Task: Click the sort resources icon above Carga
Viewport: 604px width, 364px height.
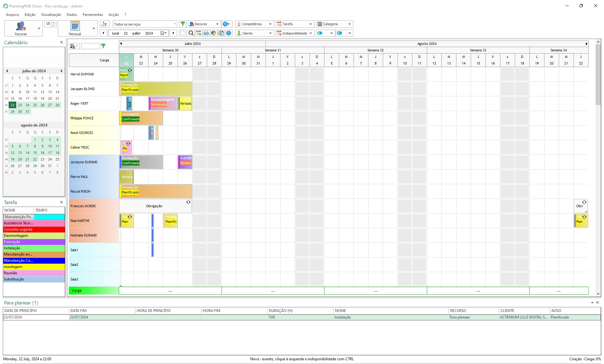Action: [x=74, y=46]
